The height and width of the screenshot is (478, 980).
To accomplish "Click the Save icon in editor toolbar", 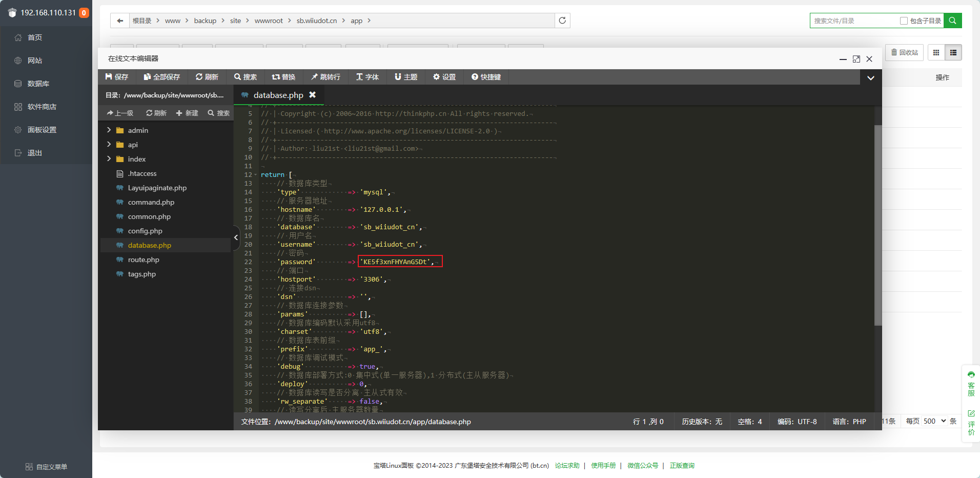I will pyautogui.click(x=109, y=77).
